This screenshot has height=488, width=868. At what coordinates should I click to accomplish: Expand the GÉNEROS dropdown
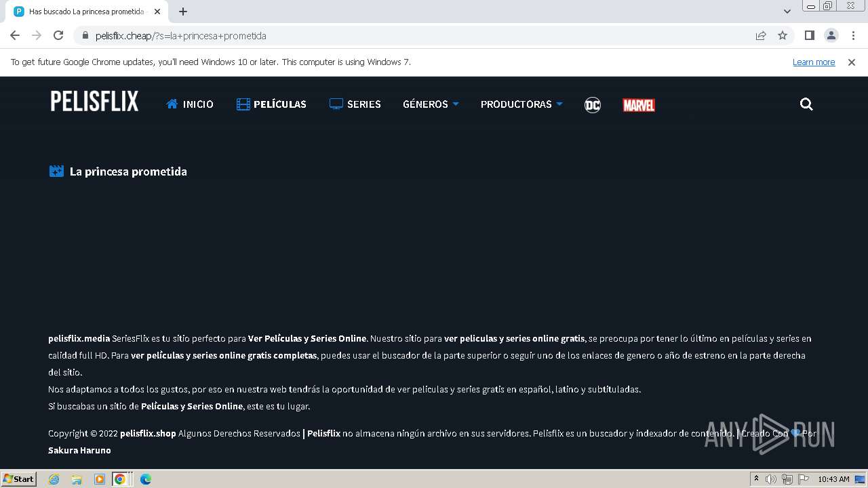point(431,104)
